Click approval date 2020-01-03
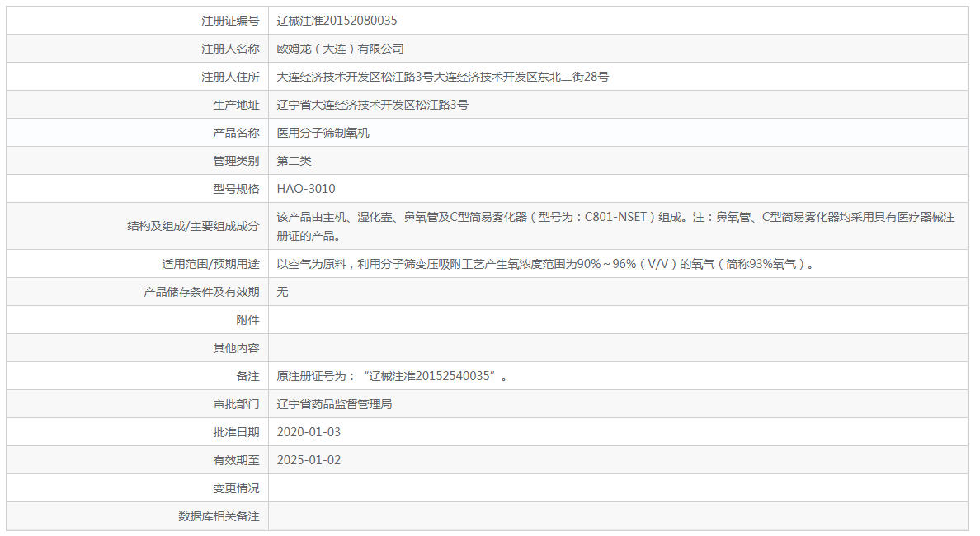The height and width of the screenshot is (536, 980). tap(309, 432)
